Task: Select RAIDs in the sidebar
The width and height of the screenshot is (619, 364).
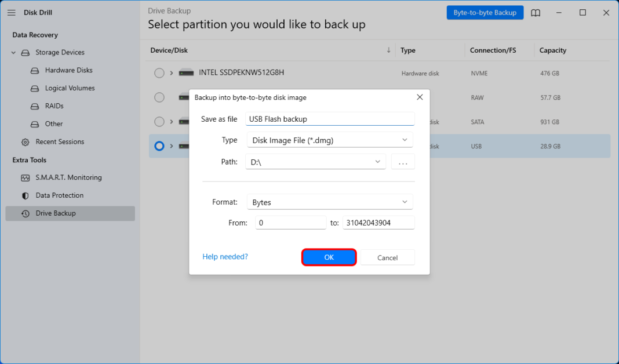Action: point(54,107)
